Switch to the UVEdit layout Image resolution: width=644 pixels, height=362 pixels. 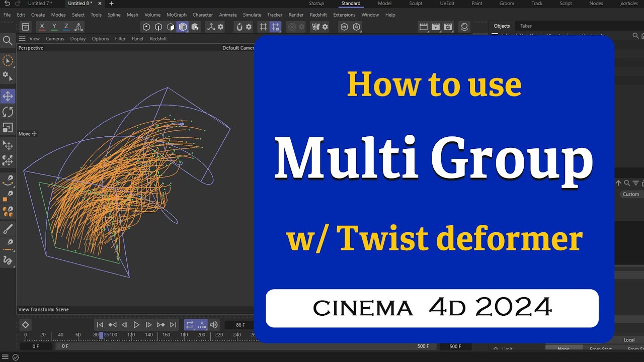pyautogui.click(x=447, y=4)
